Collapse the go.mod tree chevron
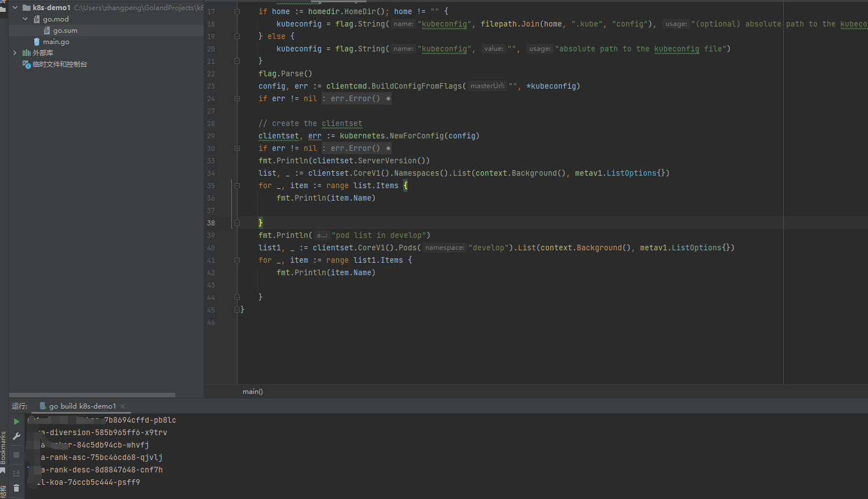 [x=25, y=19]
